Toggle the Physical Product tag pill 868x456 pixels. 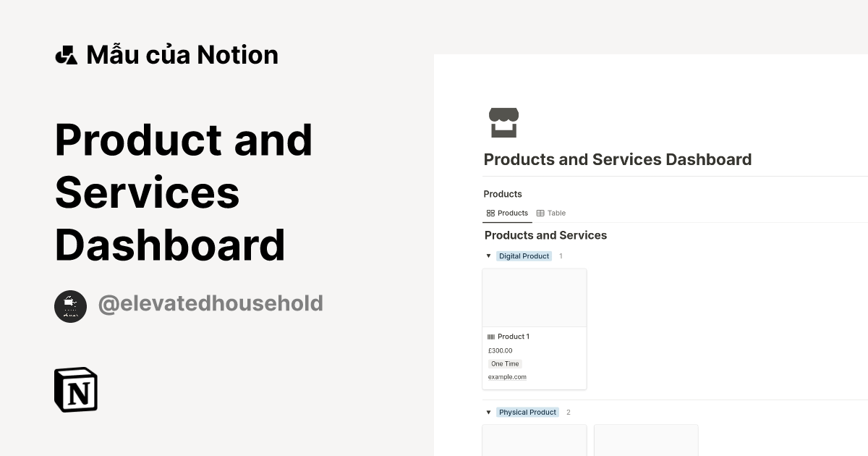point(527,412)
